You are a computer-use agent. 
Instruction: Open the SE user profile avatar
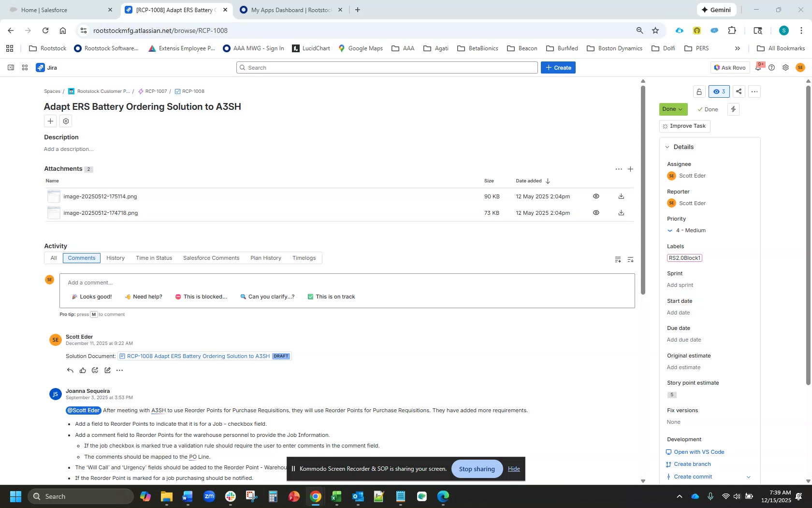point(800,68)
